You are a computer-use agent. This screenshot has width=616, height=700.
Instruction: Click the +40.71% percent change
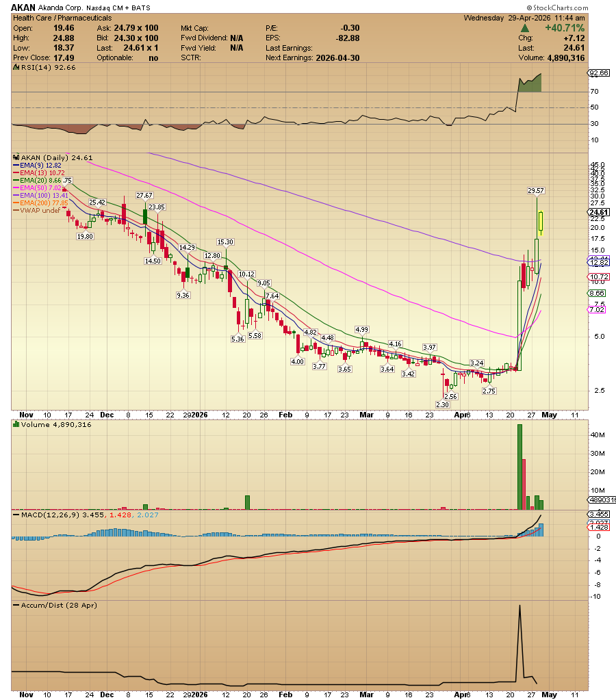(x=564, y=28)
